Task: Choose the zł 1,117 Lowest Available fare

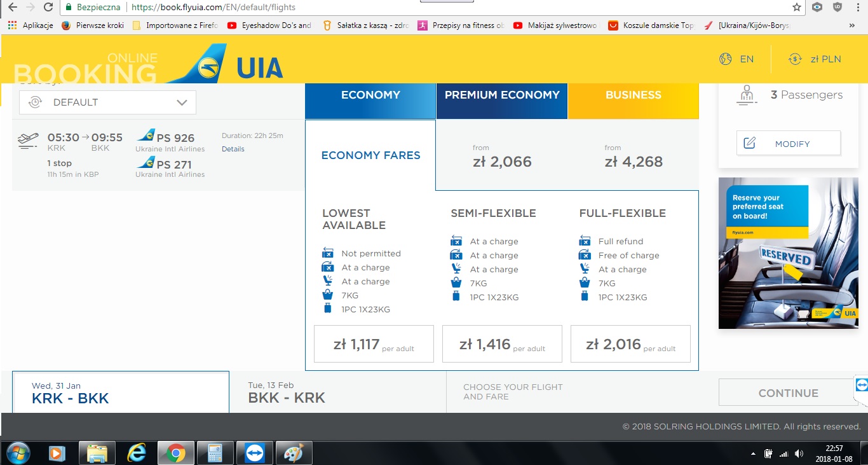Action: pos(374,344)
